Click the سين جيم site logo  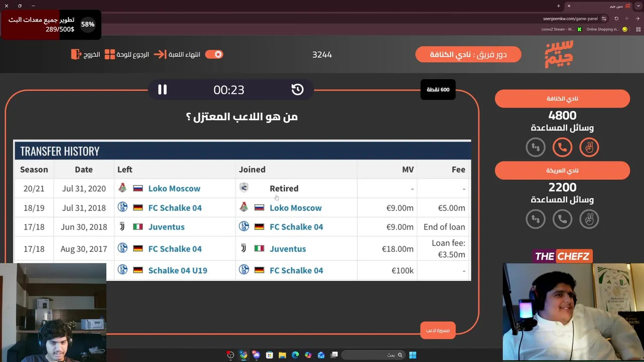[x=559, y=54]
